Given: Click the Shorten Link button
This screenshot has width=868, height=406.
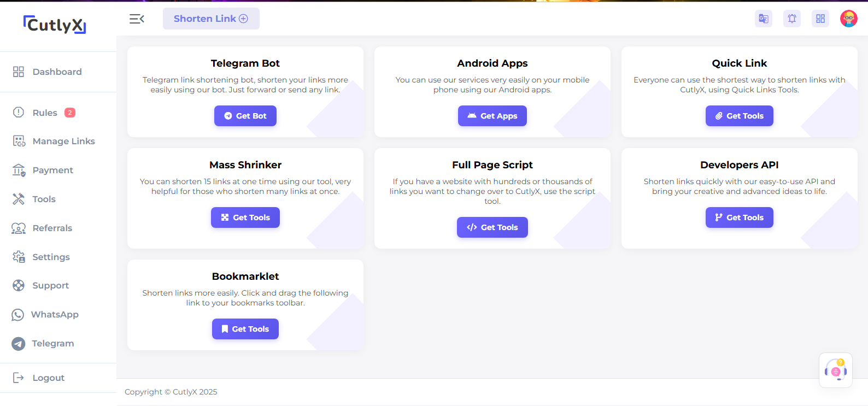Looking at the screenshot, I should point(211,19).
